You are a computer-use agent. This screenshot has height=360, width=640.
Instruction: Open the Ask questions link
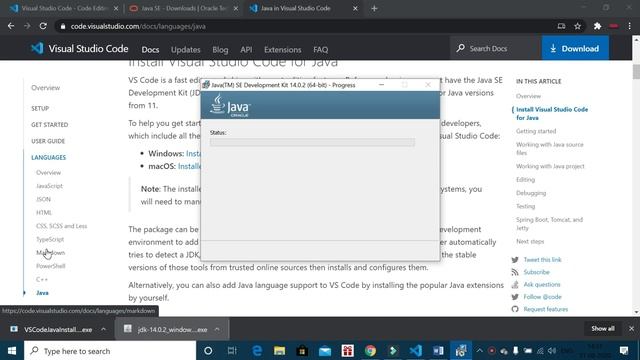click(x=542, y=284)
